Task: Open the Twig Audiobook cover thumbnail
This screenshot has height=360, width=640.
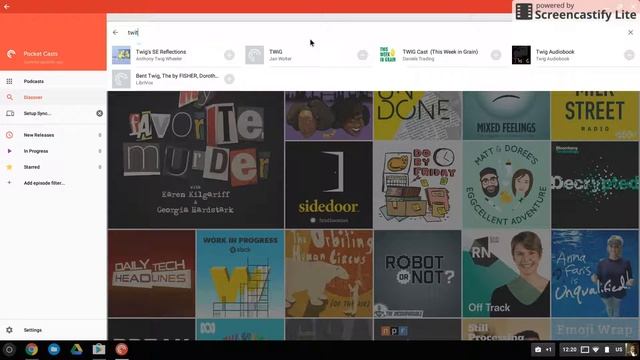Action: (521, 55)
